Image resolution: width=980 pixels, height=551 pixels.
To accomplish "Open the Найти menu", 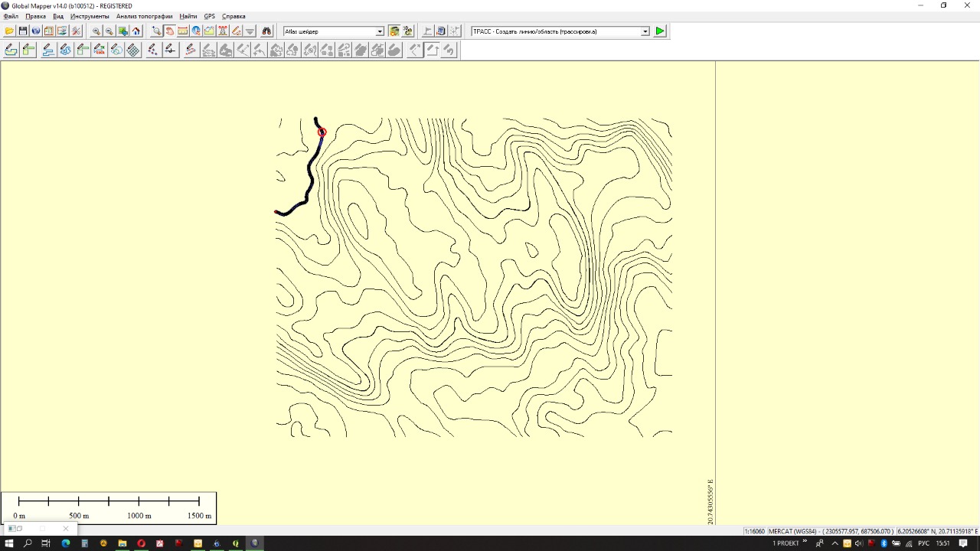I will click(188, 16).
